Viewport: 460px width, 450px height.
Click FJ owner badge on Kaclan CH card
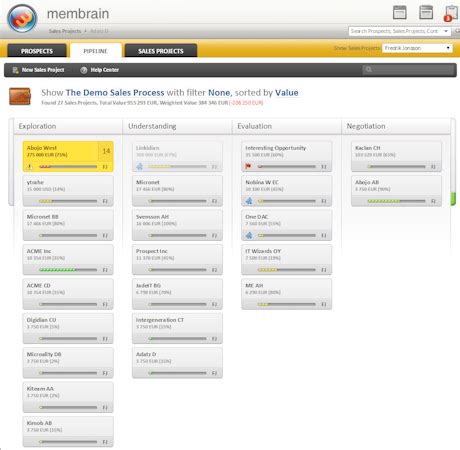433,166
